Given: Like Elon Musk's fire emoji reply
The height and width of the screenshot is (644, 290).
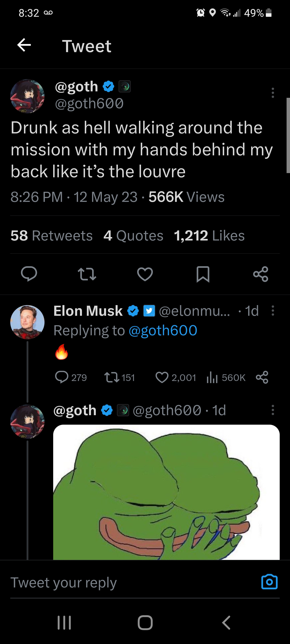Looking at the screenshot, I should tap(162, 378).
